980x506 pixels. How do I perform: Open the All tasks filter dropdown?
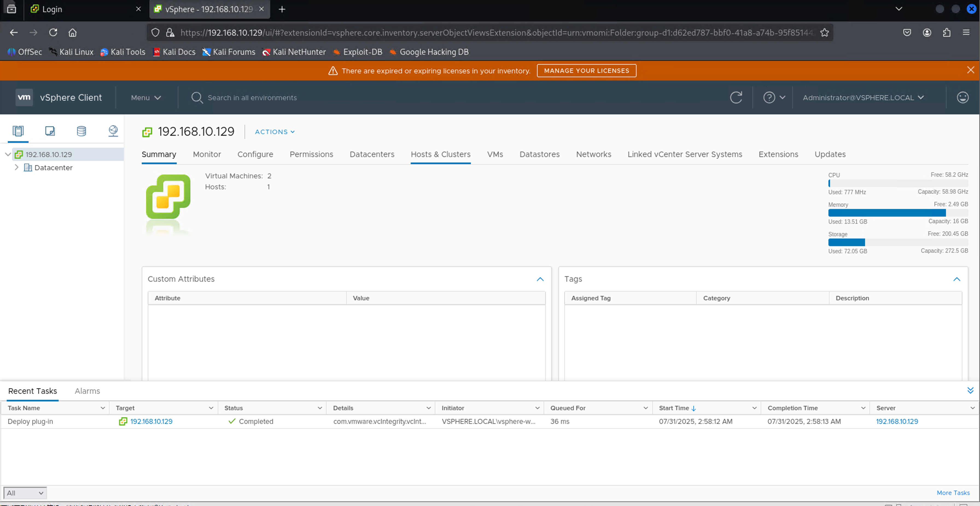tap(25, 493)
